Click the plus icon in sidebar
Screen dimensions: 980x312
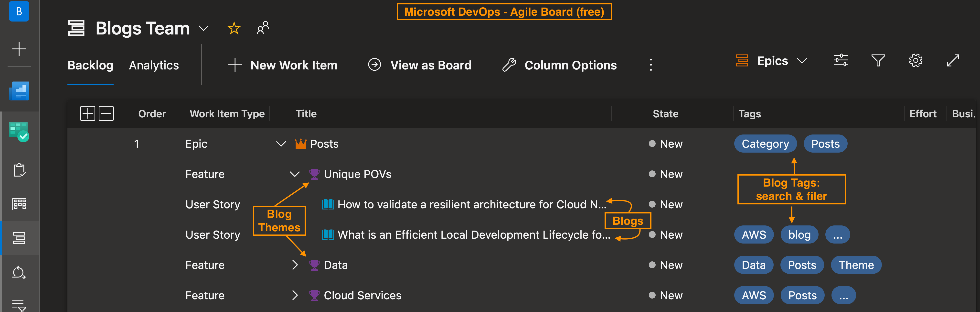point(19,49)
